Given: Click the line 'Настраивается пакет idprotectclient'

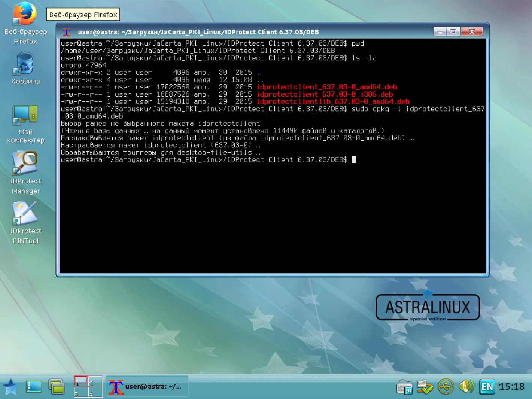Looking at the screenshot, I should tap(160, 145).
